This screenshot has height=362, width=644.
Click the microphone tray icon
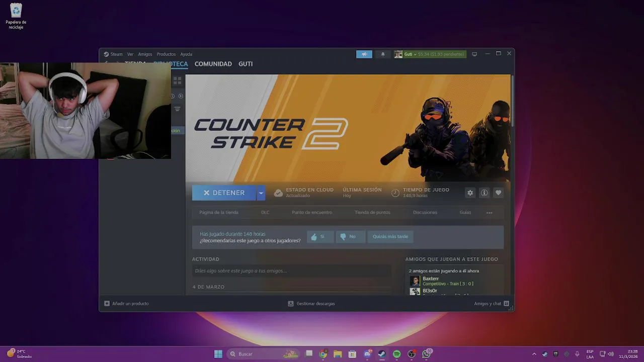tap(577, 354)
